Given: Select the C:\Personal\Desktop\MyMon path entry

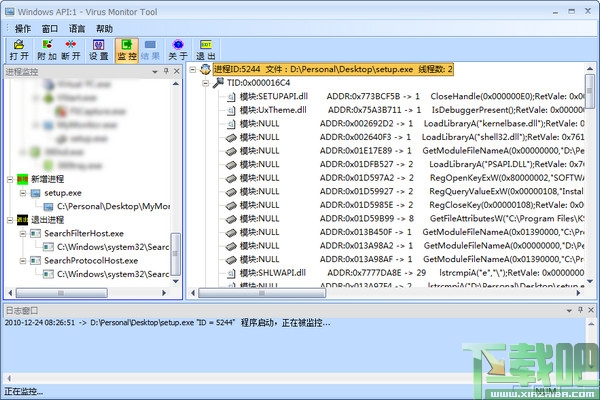Looking at the screenshot, I should click(113, 206).
